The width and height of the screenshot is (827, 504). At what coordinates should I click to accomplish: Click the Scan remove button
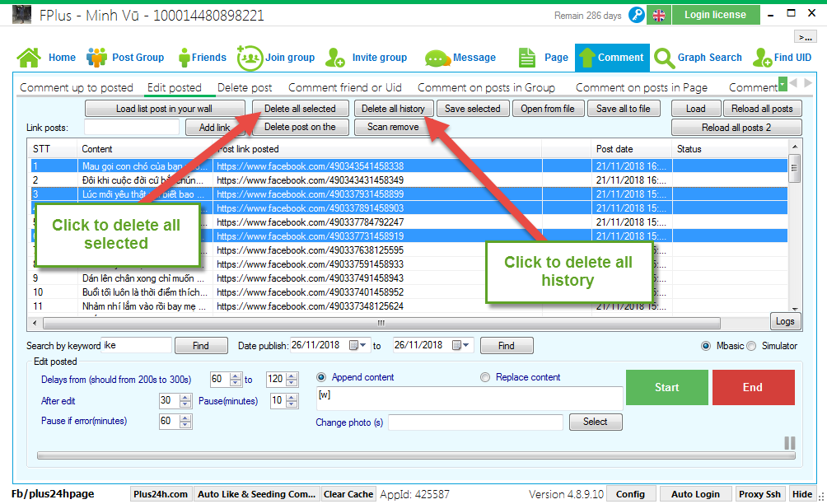click(394, 127)
